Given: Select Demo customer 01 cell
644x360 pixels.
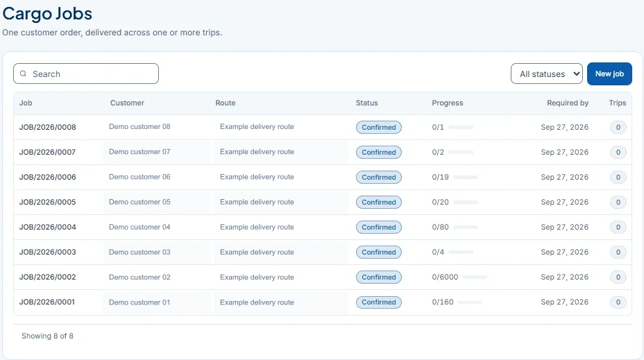Looking at the screenshot, I should (x=139, y=302).
